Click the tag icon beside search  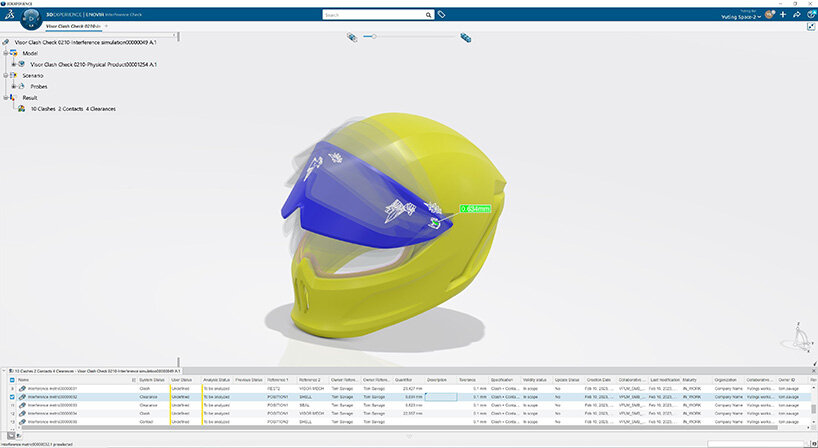coord(442,16)
